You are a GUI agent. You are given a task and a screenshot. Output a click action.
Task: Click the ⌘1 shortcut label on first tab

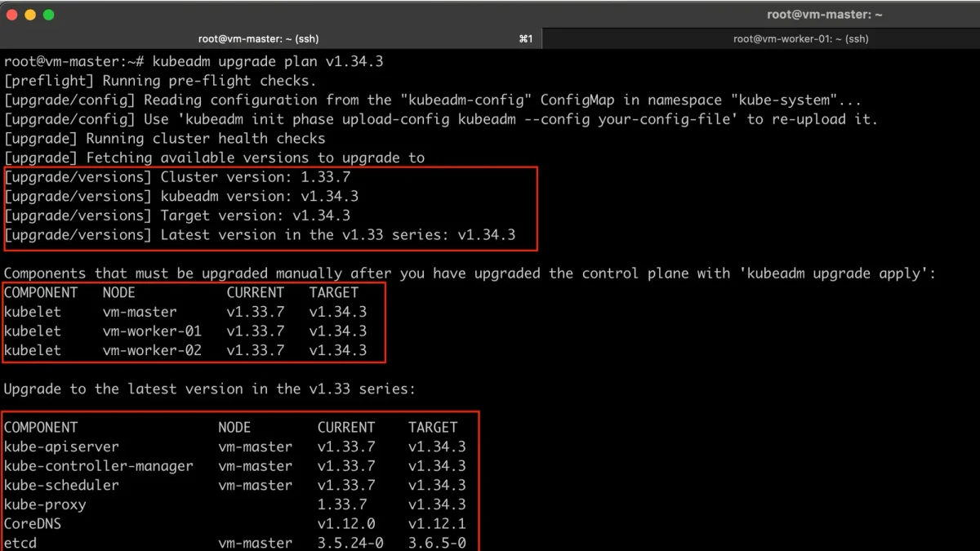[x=526, y=38]
